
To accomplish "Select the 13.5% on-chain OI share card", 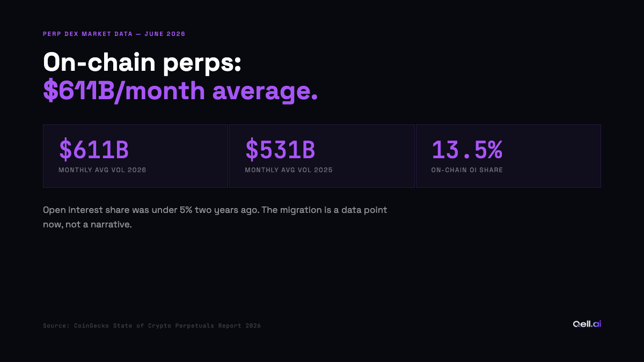I will coord(508,156).
